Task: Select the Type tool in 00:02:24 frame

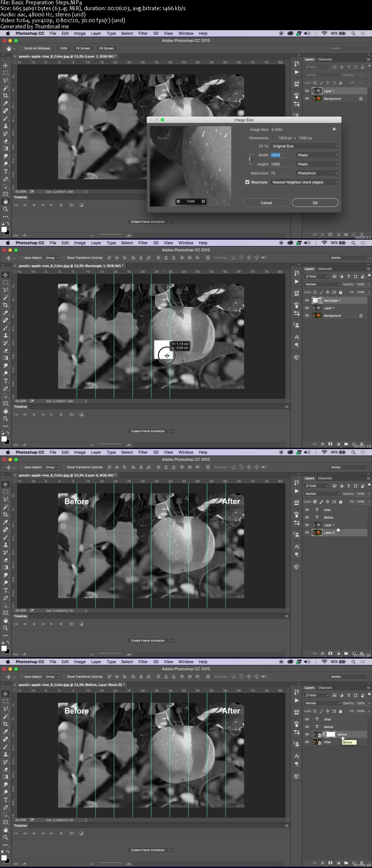Action: coord(5,381)
